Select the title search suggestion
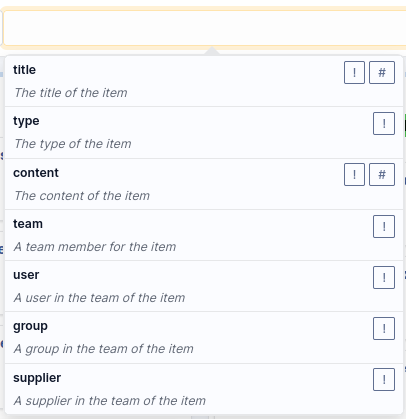Screen dimensions: 406x419 (x=204, y=81)
